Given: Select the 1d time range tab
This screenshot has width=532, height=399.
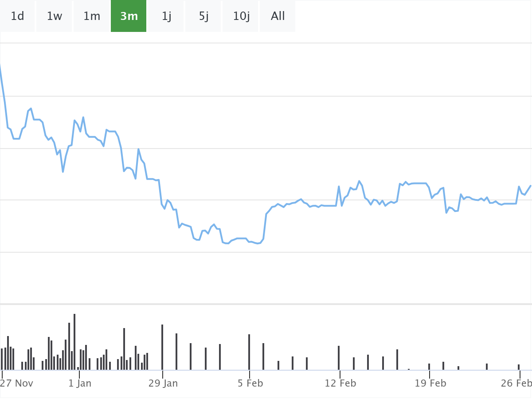Looking at the screenshot, I should click(17, 16).
